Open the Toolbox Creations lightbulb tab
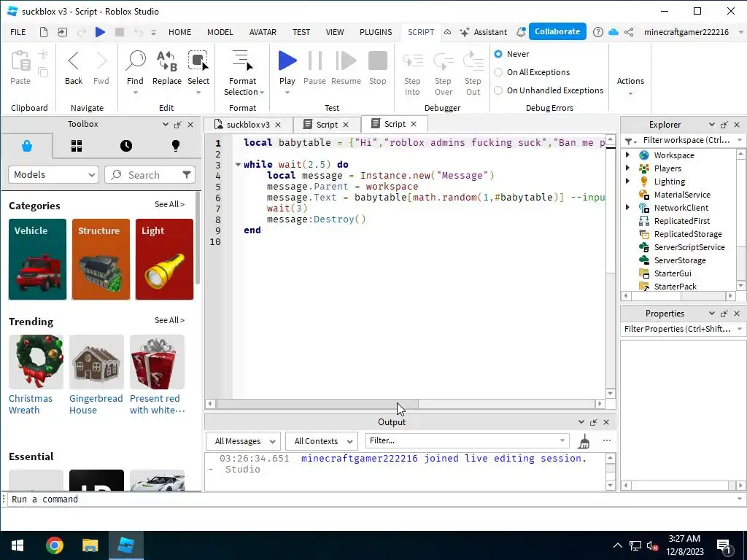This screenshot has width=747, height=560. pyautogui.click(x=176, y=146)
